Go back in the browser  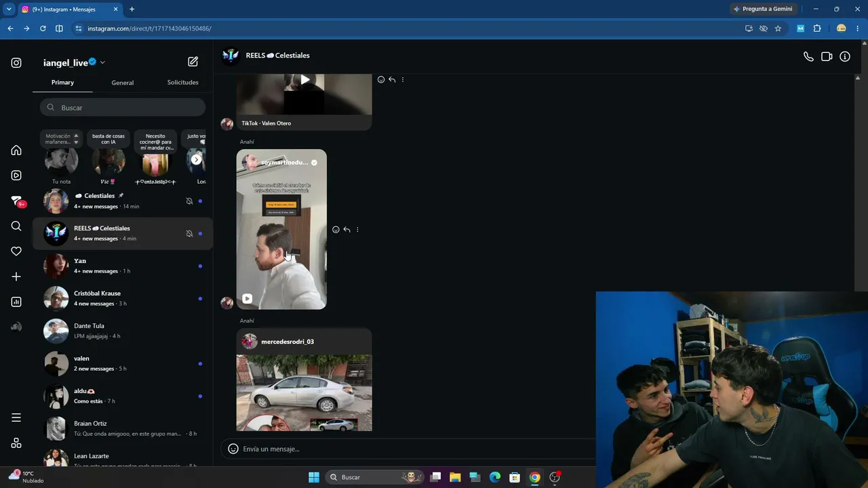tap(10, 28)
